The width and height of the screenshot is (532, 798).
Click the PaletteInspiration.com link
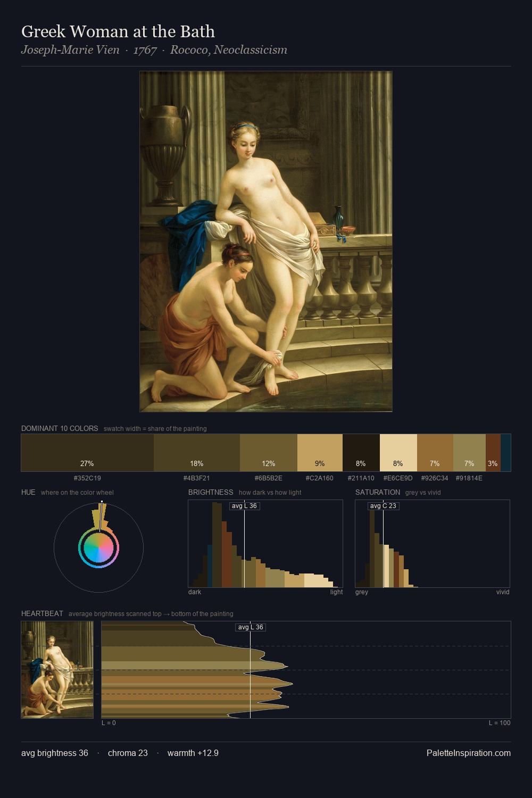click(x=469, y=753)
